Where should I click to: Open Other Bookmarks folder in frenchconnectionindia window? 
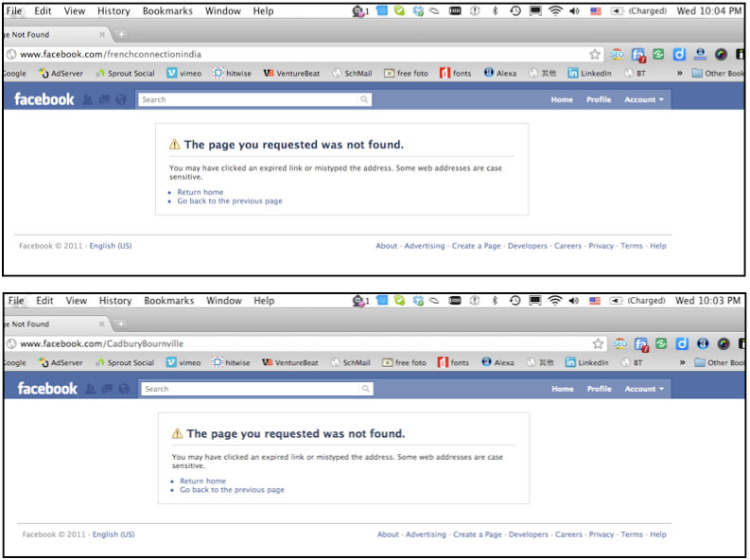coord(718,73)
